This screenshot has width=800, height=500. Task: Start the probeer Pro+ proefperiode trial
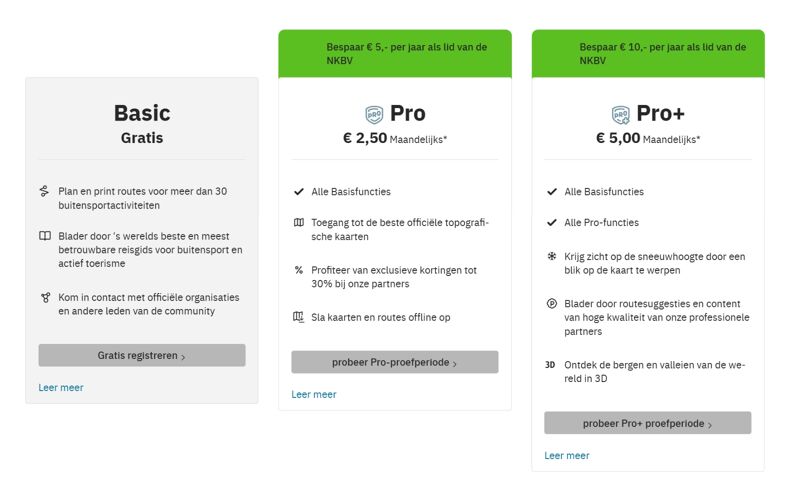pos(647,423)
